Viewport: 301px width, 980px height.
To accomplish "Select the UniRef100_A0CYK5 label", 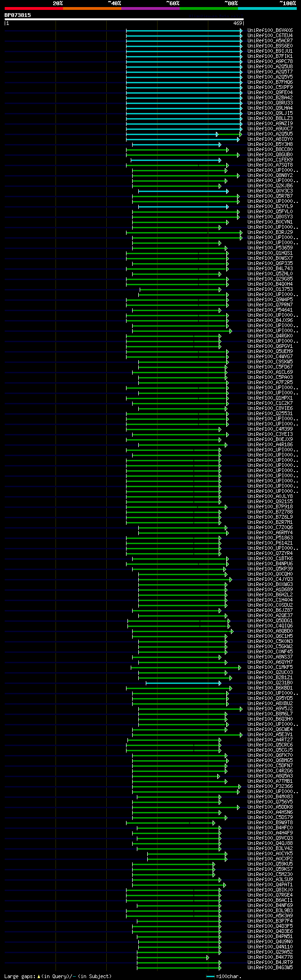I will (270, 854).
